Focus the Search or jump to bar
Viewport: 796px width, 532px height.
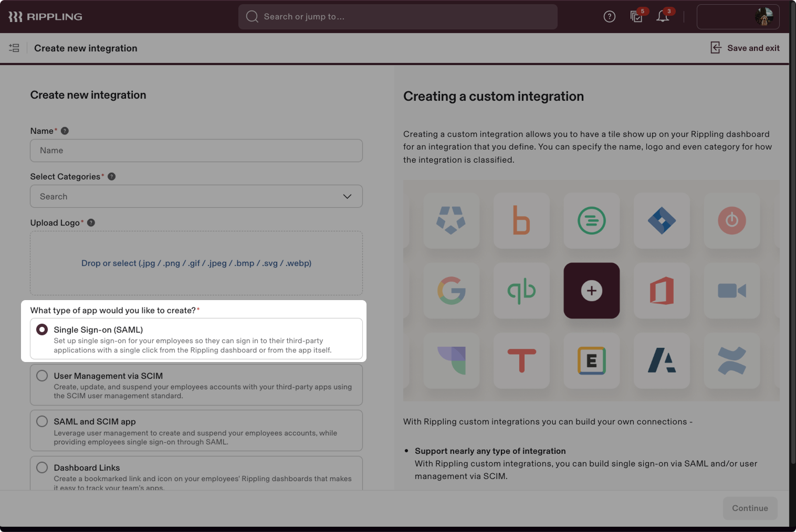[x=397, y=17]
